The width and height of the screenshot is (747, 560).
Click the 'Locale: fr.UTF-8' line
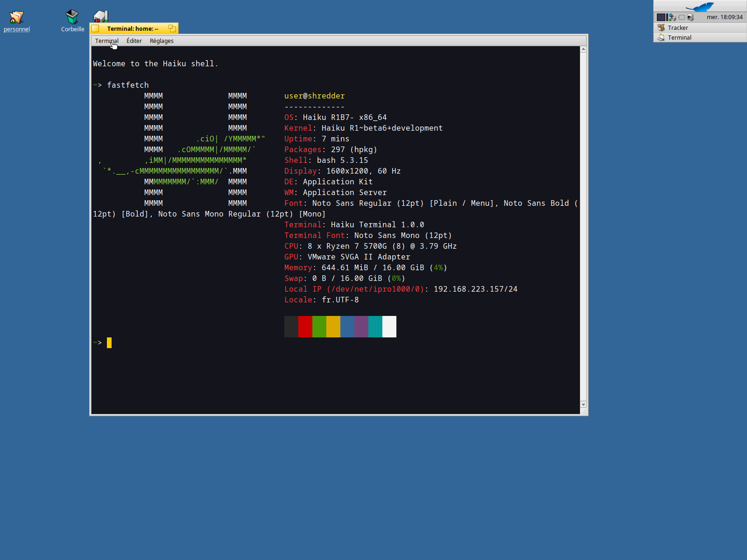tap(322, 300)
